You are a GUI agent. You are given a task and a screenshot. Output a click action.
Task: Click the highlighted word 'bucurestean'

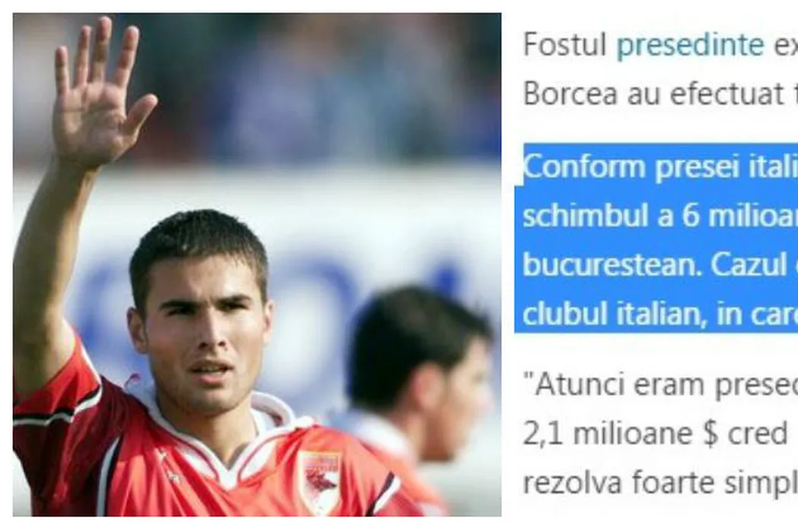click(x=612, y=264)
